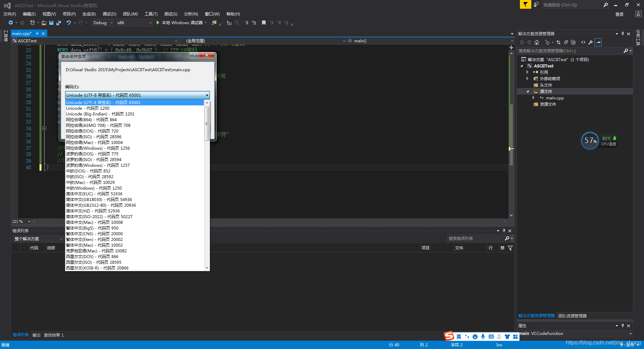644x349 pixels.
Task: Select Unicode (Big-Endian) - 代码页 1201
Action: point(135,114)
